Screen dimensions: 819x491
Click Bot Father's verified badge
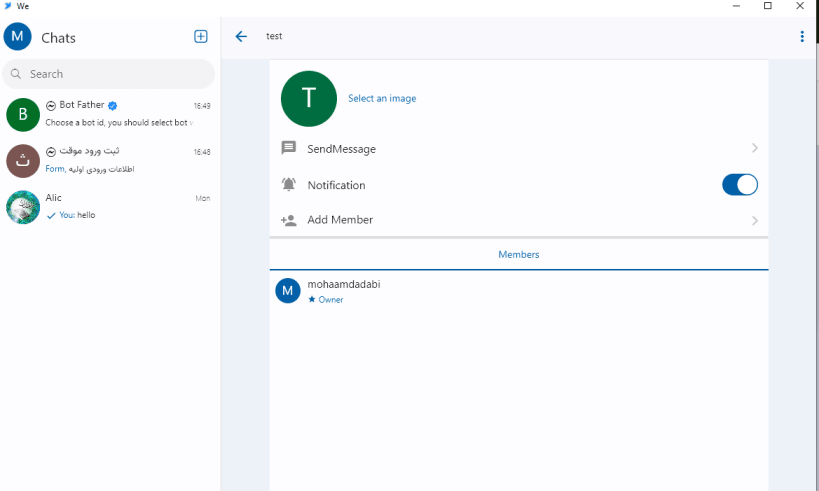click(112, 106)
